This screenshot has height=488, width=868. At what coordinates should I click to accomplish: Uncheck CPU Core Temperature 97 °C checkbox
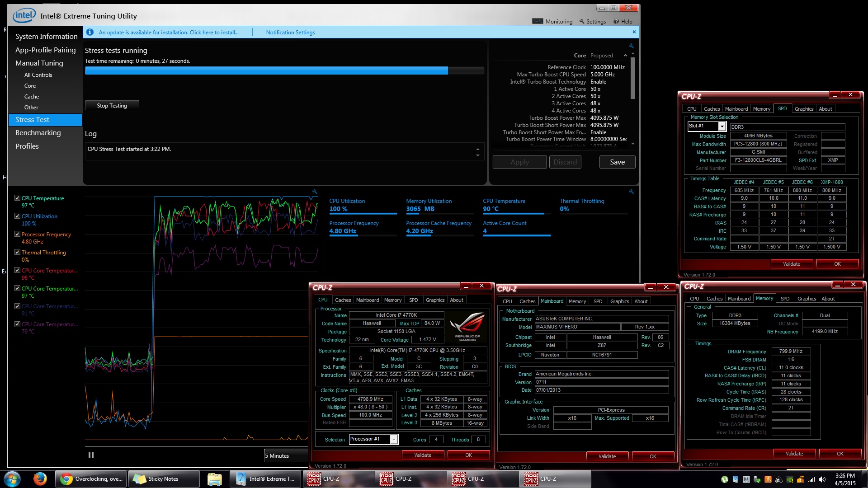17,288
